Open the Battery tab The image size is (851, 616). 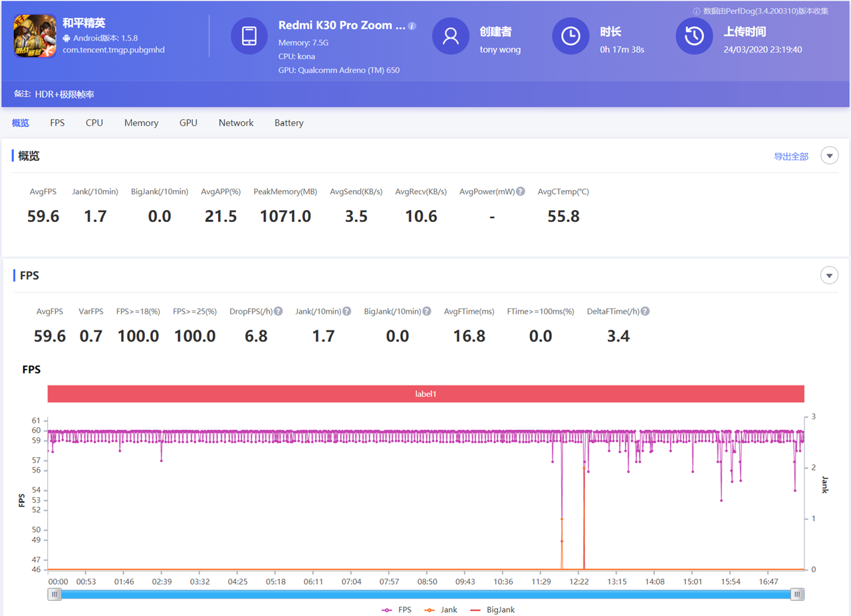tap(289, 123)
